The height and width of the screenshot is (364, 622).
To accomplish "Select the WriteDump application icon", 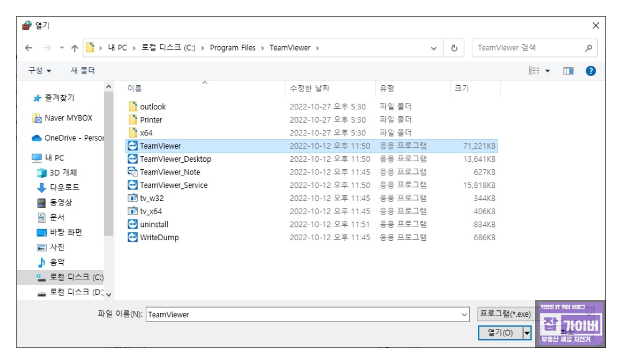I will point(132,237).
